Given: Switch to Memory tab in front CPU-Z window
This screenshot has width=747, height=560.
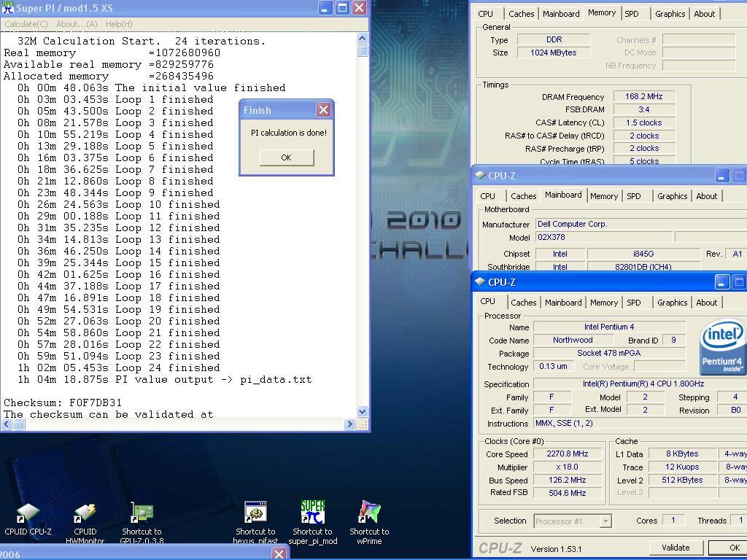Looking at the screenshot, I should point(603,303).
